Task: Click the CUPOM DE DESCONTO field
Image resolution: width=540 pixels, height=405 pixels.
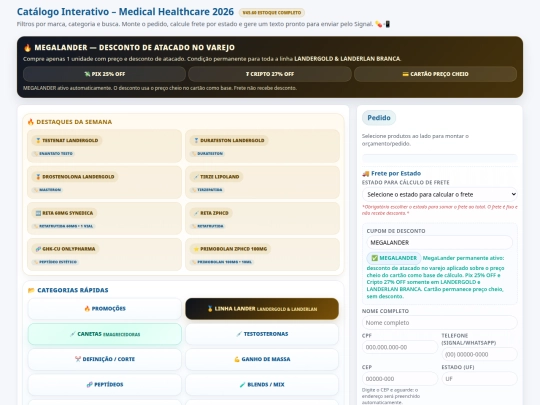Action: tap(439, 243)
